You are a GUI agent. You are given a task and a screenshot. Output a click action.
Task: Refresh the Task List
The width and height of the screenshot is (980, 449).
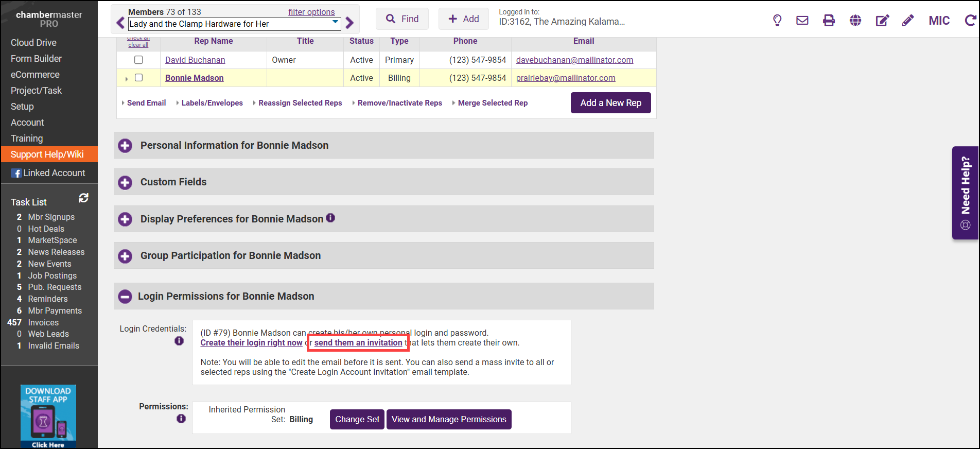[x=83, y=198]
